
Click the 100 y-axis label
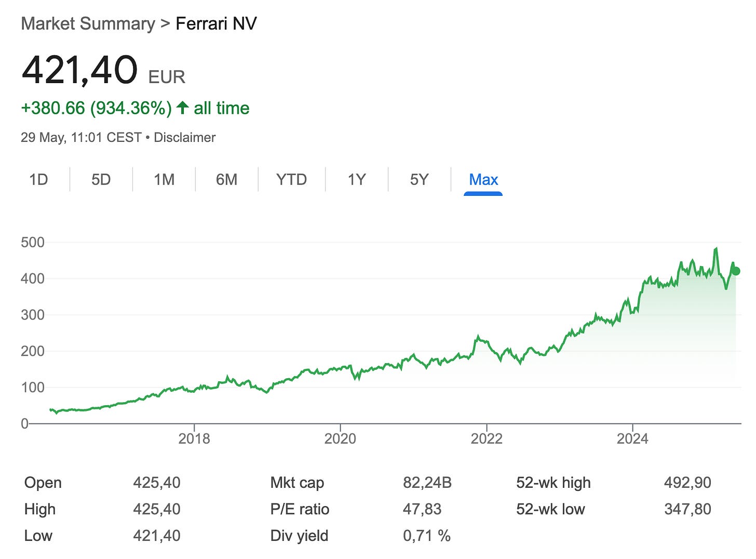(33, 388)
